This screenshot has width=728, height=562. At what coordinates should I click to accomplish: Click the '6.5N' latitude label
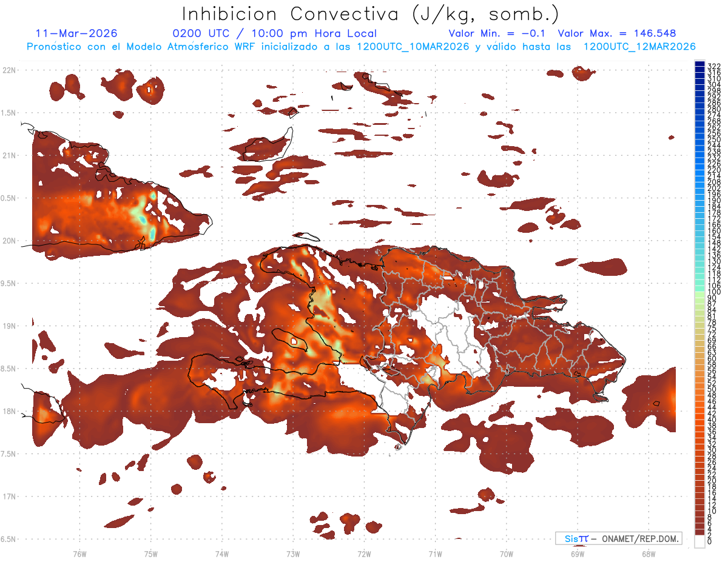[9, 539]
